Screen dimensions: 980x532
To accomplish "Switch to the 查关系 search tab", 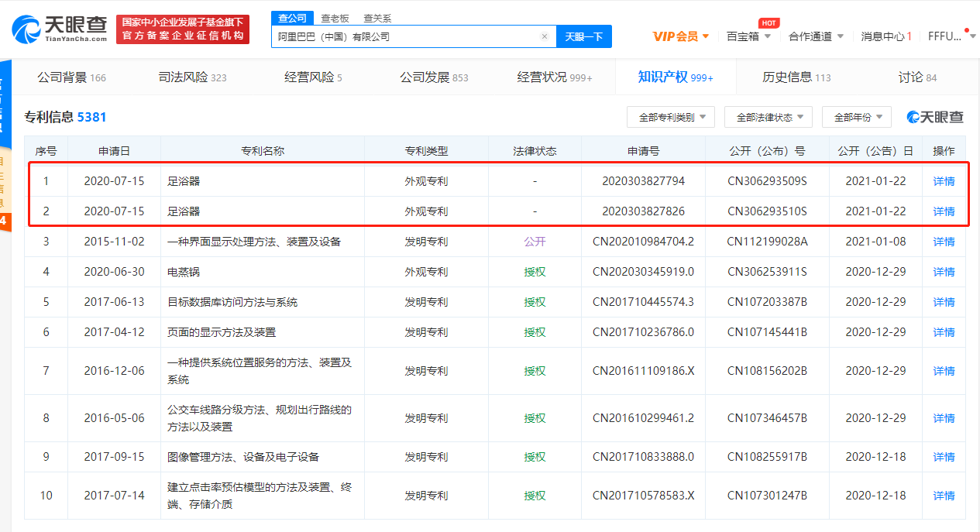I will point(377,18).
